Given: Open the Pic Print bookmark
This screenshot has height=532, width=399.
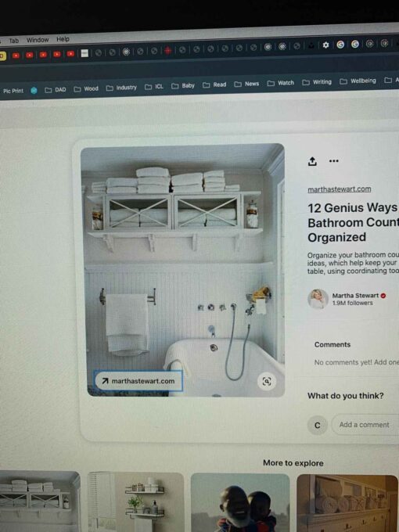Looking at the screenshot, I should point(13,91).
